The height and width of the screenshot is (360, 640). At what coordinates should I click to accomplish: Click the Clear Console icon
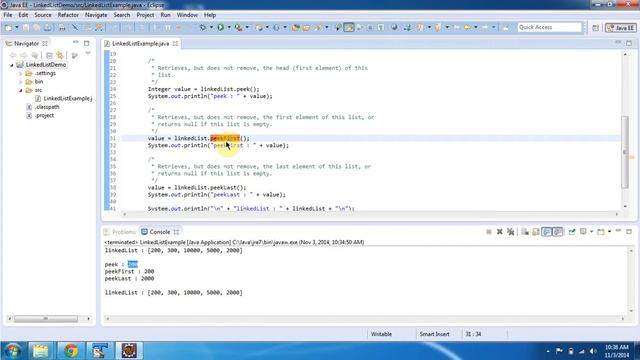pyautogui.click(x=525, y=232)
